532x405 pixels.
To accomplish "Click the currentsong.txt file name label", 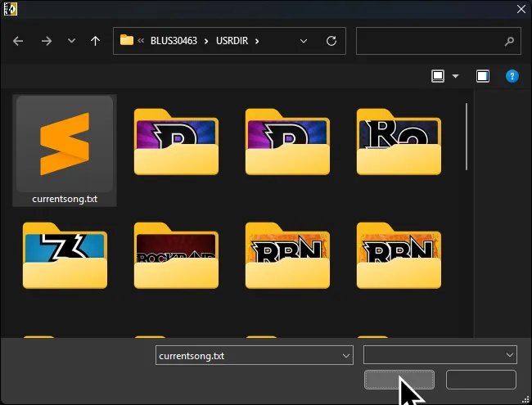I will point(65,199).
